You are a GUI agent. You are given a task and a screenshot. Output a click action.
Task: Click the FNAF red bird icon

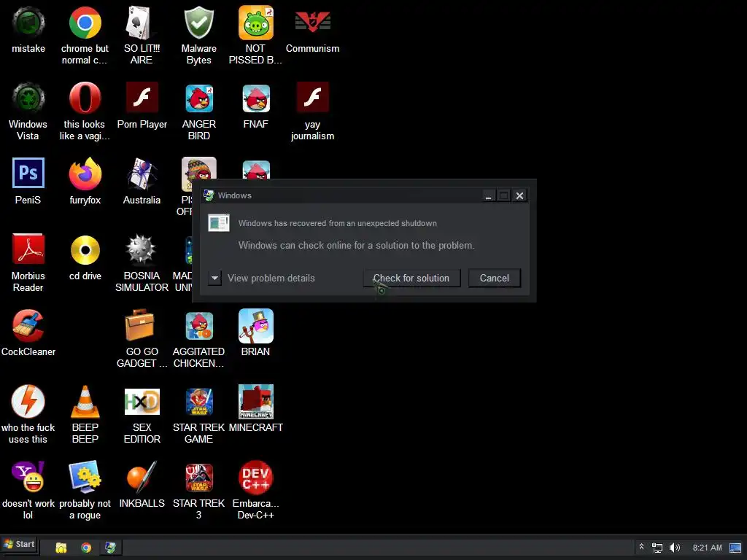(x=256, y=98)
